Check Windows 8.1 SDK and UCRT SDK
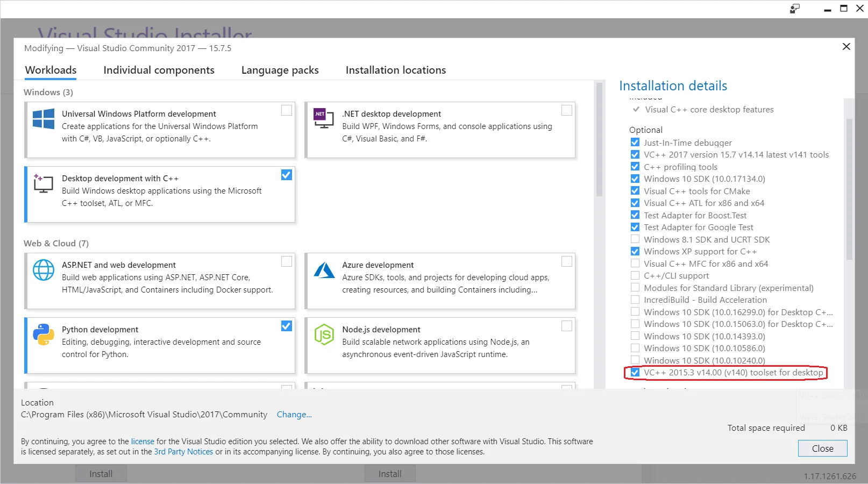 point(635,239)
